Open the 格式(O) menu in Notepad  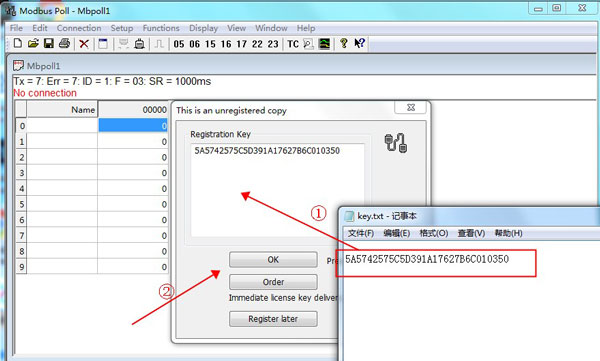coord(434,233)
